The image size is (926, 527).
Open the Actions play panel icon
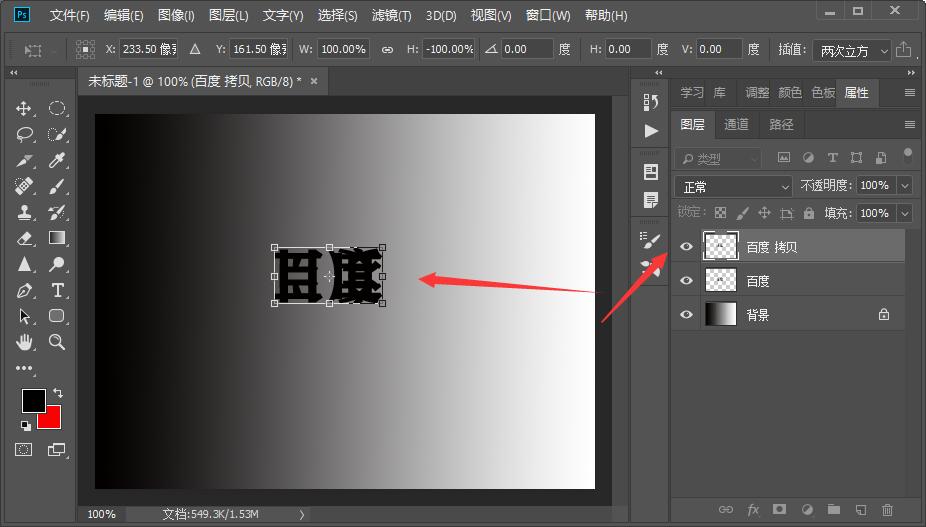651,131
